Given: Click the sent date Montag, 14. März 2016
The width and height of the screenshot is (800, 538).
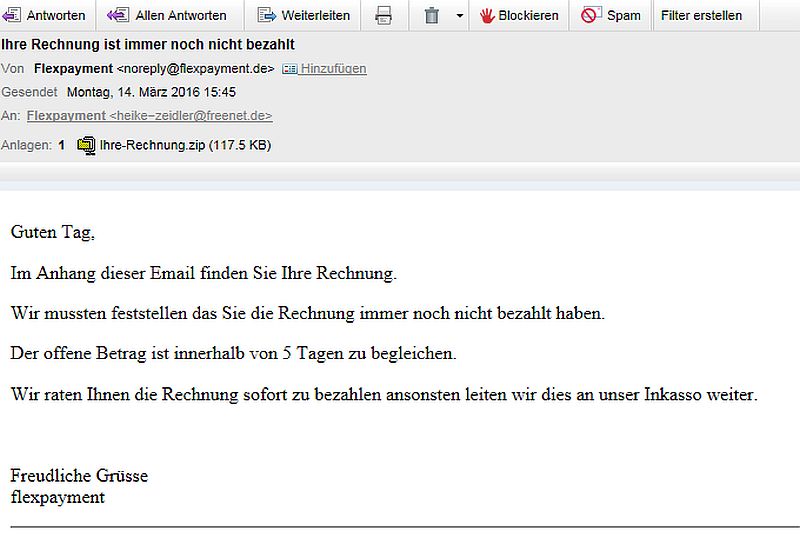Looking at the screenshot, I should (151, 92).
